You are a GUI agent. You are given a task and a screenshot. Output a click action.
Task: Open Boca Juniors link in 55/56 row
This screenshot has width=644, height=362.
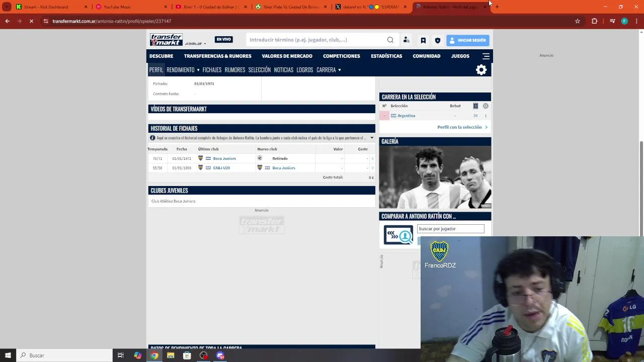click(x=284, y=168)
